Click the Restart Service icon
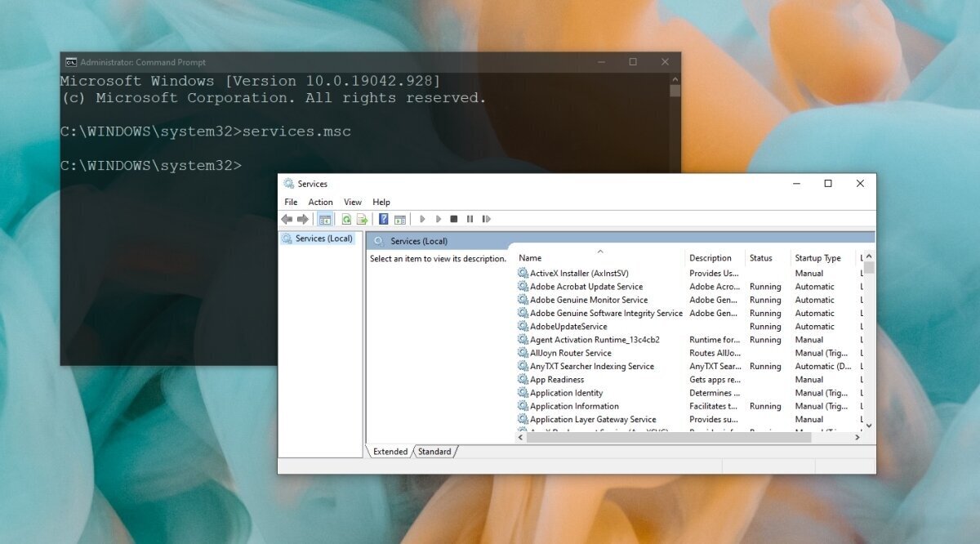Viewport: 980px width, 544px height. click(x=487, y=219)
